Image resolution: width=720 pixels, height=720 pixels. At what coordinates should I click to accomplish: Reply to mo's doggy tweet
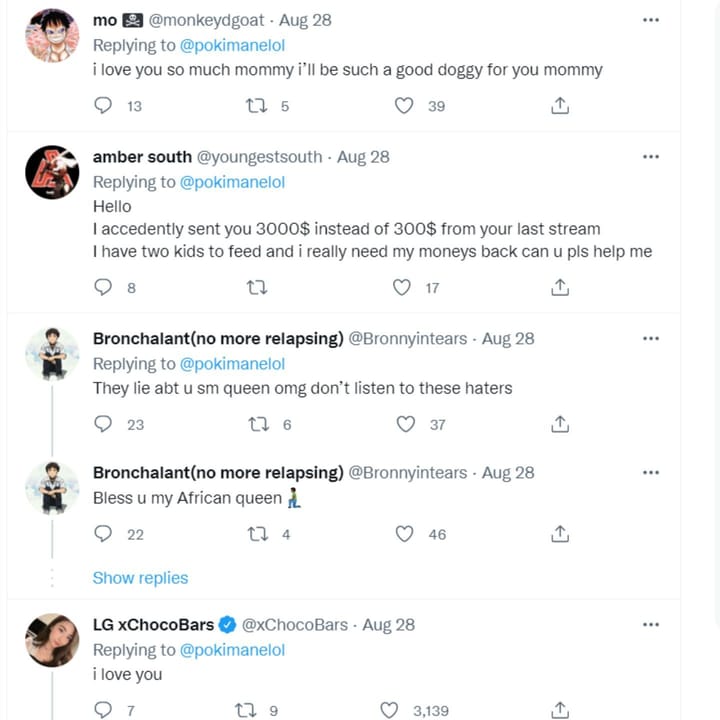click(x=104, y=106)
